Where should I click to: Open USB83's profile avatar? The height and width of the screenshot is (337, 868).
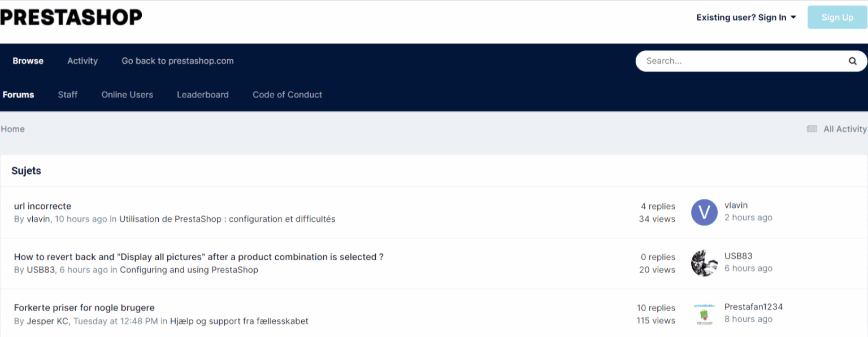coord(704,263)
